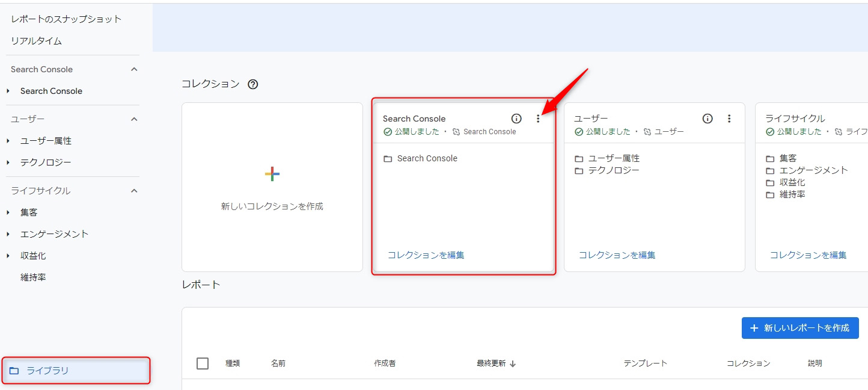Open the Search Console card three-dot menu
Screen dimensions: 868x390
pyautogui.click(x=538, y=119)
